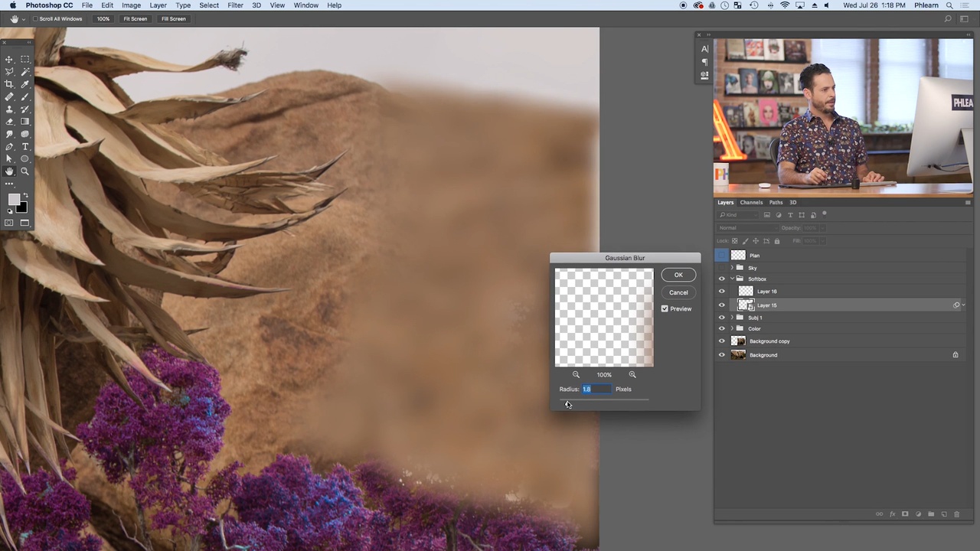Click the Fit Screen button
This screenshot has width=980, height=551.
click(136, 18)
